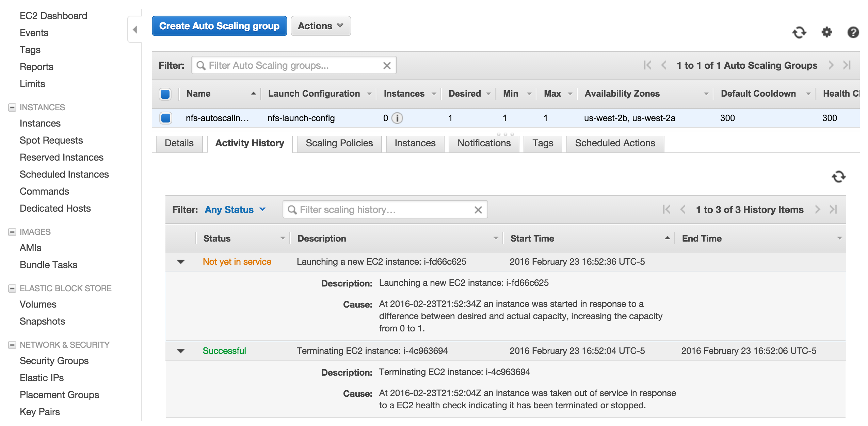The image size is (868, 426).
Task: Click the Instances link in sidebar
Action: click(x=40, y=124)
